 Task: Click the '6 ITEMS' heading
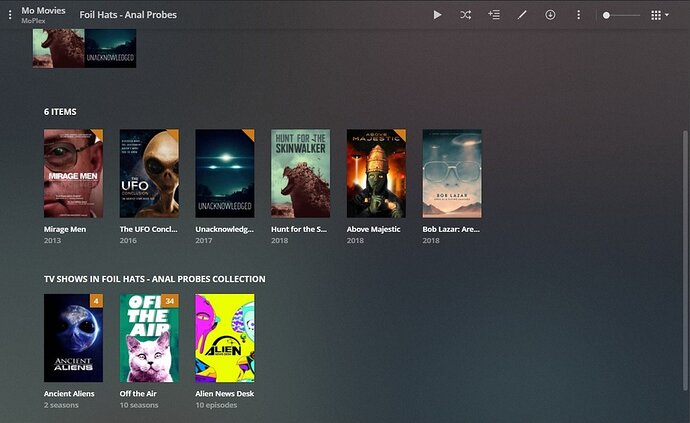coord(60,112)
